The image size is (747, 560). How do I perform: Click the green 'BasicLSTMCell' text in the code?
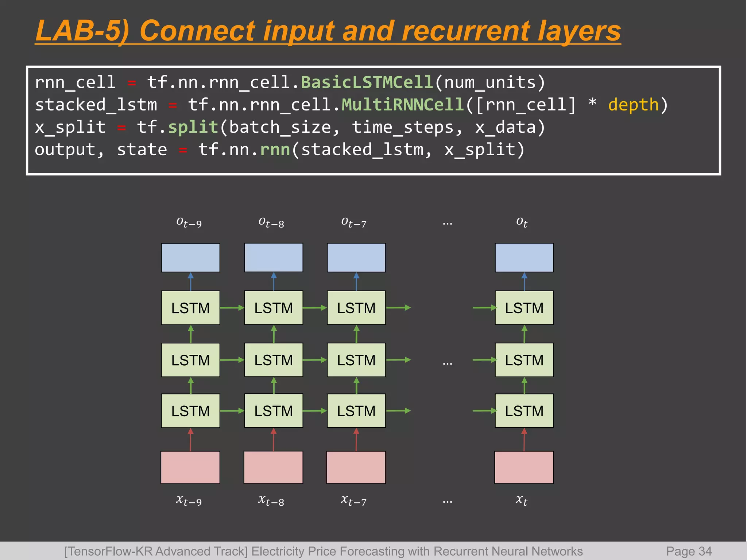pos(367,82)
